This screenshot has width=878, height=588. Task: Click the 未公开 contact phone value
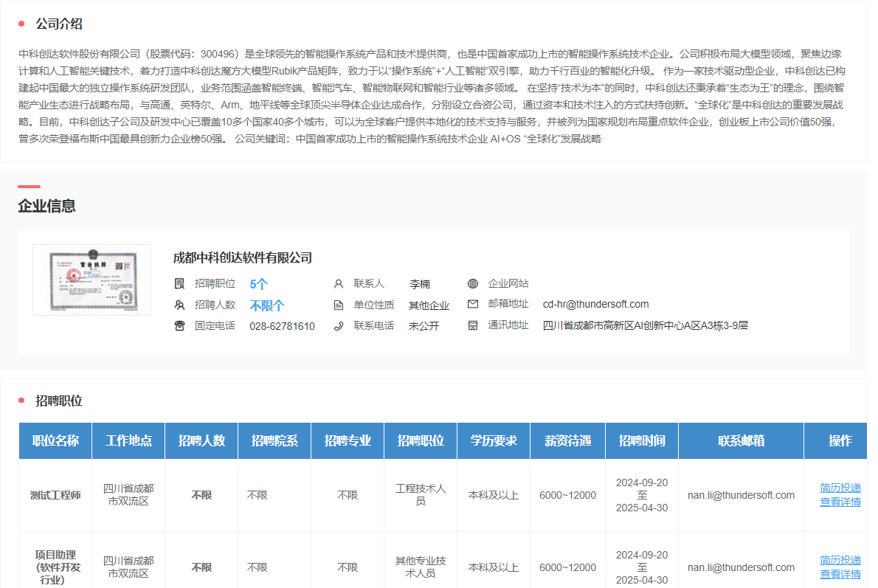pyautogui.click(x=424, y=326)
